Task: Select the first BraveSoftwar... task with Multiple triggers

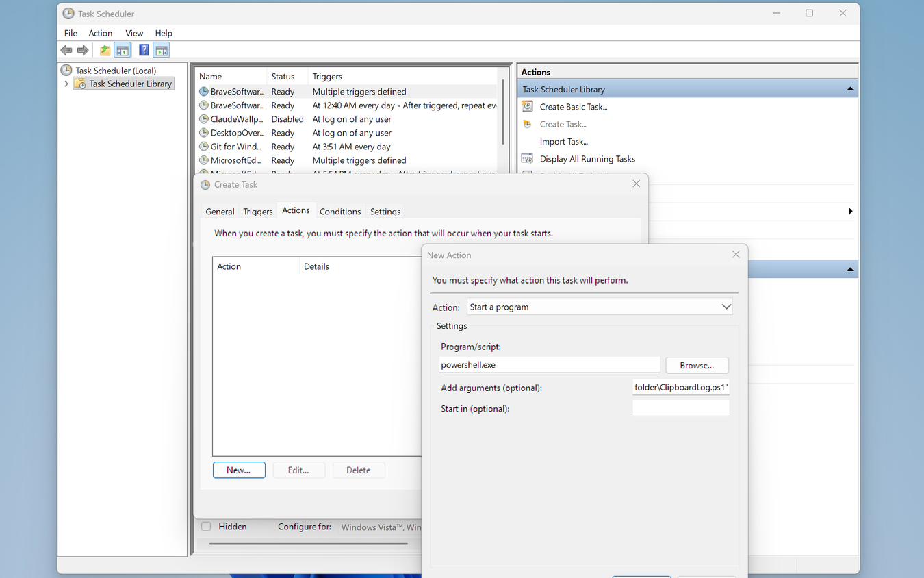Action: point(346,92)
